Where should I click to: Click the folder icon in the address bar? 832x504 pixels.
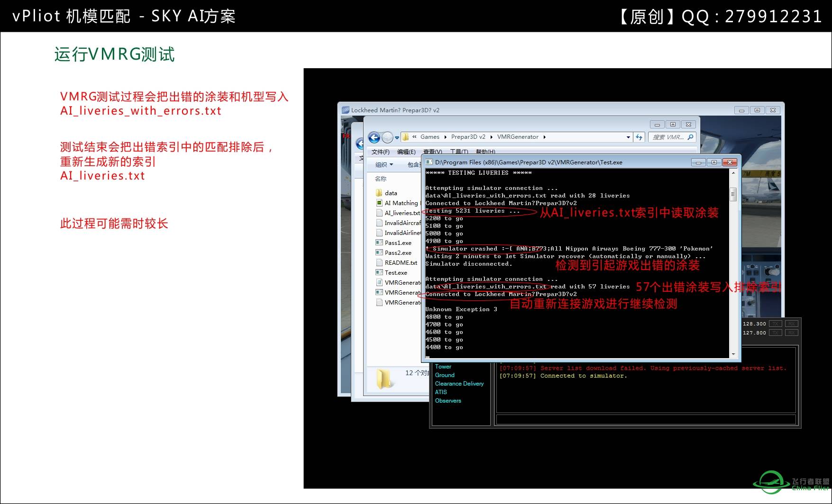[406, 137]
